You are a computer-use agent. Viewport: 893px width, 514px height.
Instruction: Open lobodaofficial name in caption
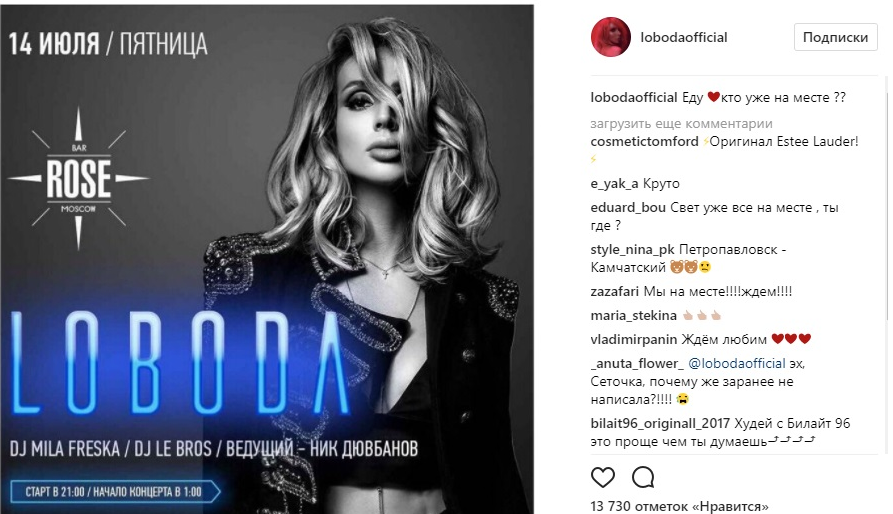(634, 97)
